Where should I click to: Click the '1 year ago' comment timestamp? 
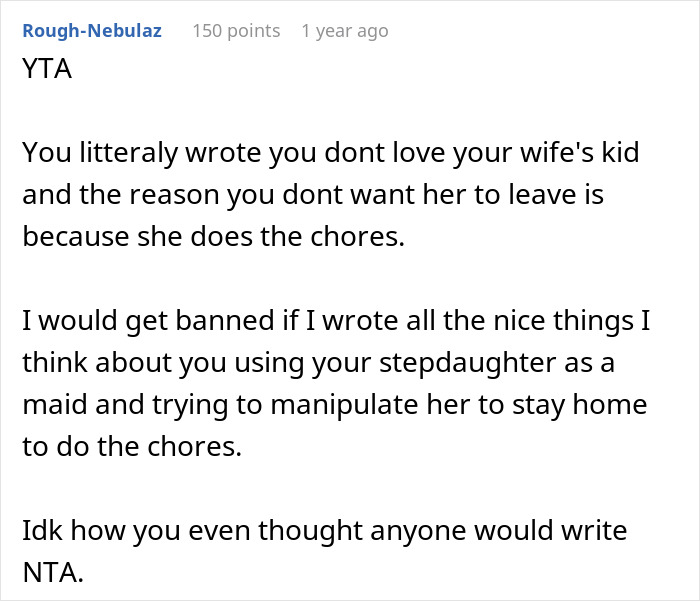coord(344,31)
